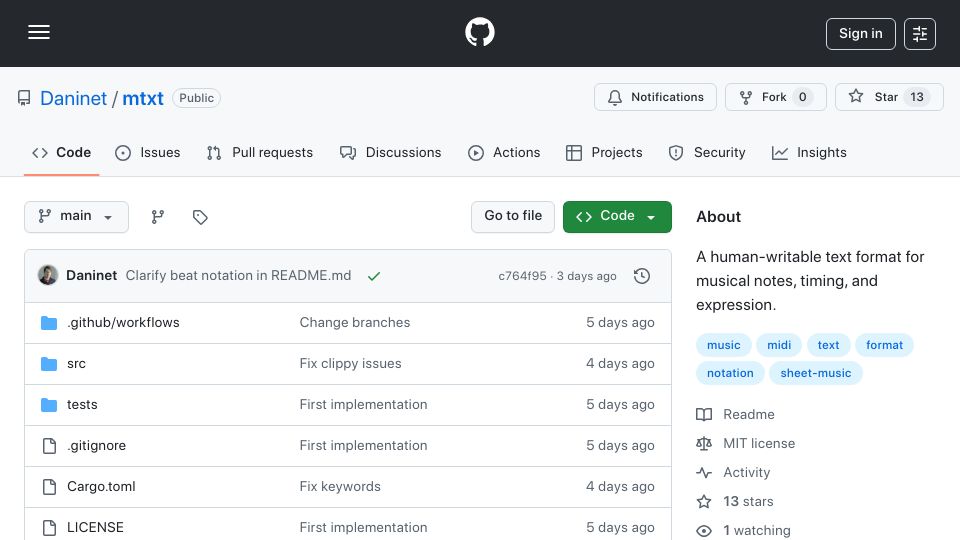Open the src folder
960x540 pixels.
pos(77,364)
